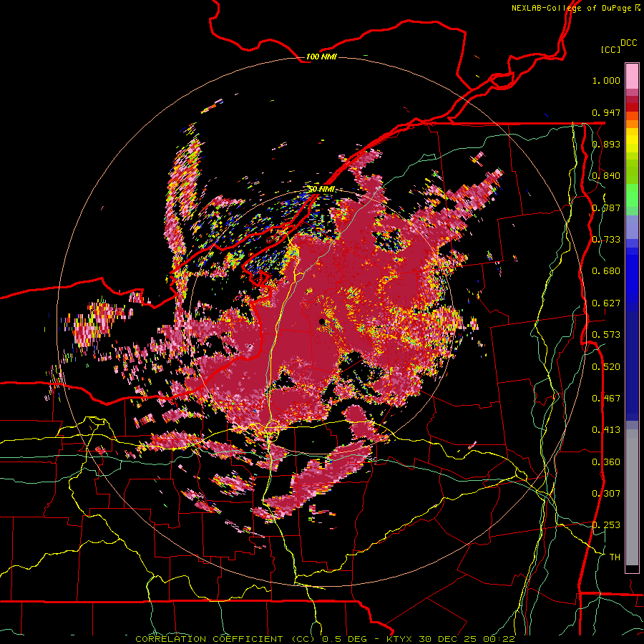Click the black KTYX radar site dot

(x=321, y=321)
